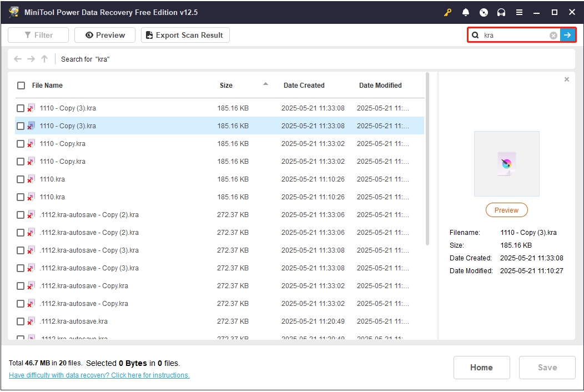Image resolution: width=584 pixels, height=392 pixels.
Task: Click the up-level navigation arrow
Action: click(x=44, y=59)
